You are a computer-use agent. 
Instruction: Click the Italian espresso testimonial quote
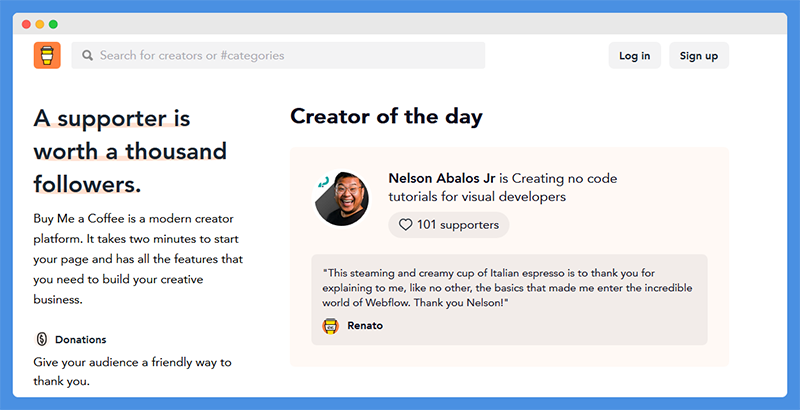pos(507,288)
